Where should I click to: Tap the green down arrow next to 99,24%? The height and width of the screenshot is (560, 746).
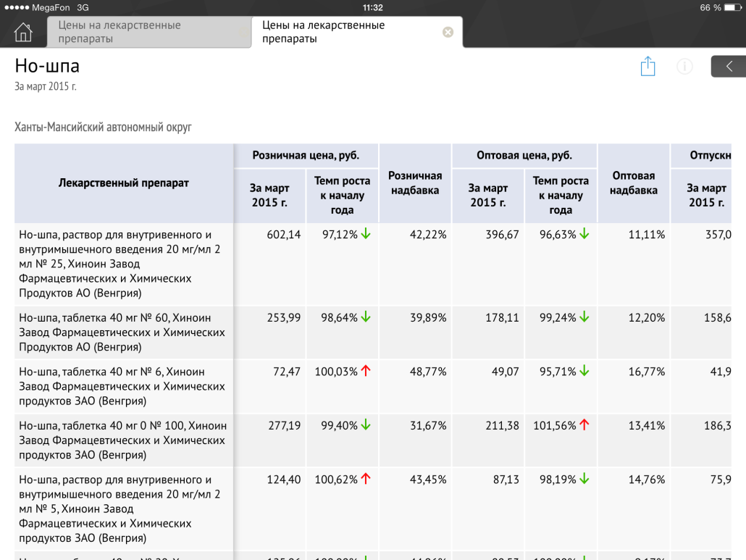(x=584, y=317)
